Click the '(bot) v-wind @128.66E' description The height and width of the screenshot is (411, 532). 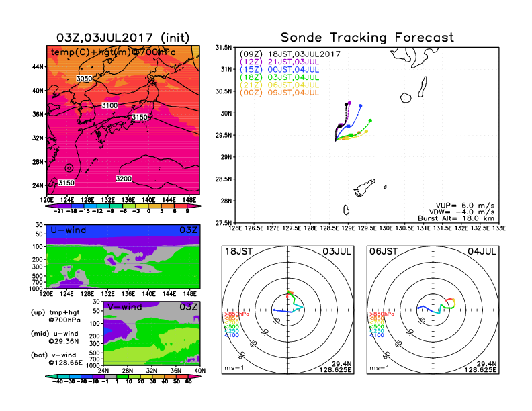coord(56,359)
